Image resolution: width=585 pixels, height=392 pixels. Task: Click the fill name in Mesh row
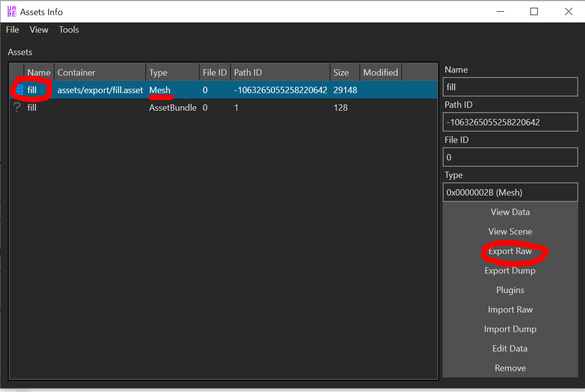[32, 90]
